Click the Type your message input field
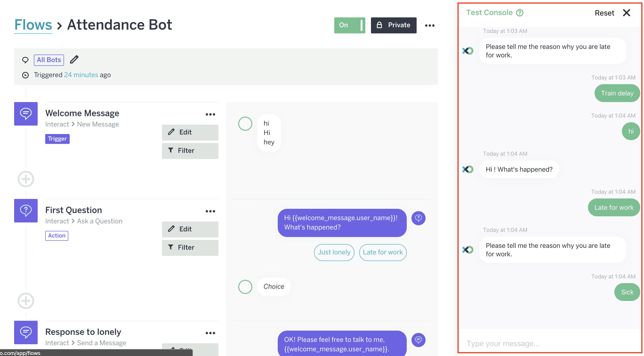 pos(538,343)
